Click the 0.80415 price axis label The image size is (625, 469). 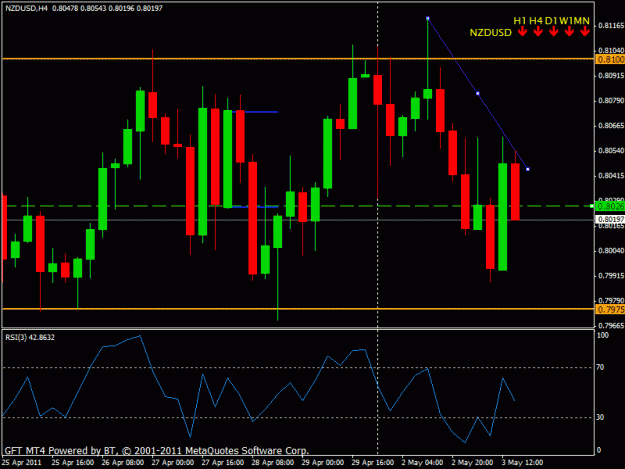click(611, 176)
